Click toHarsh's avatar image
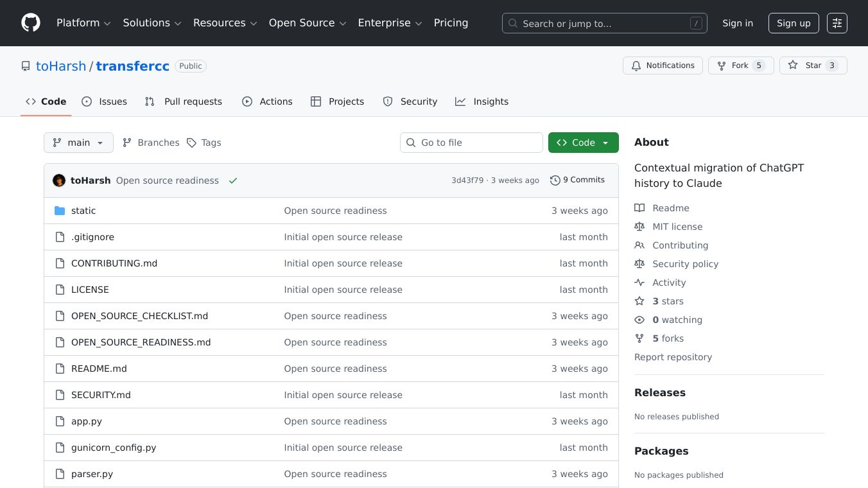Screen dimensions: 868x488 coord(59,180)
